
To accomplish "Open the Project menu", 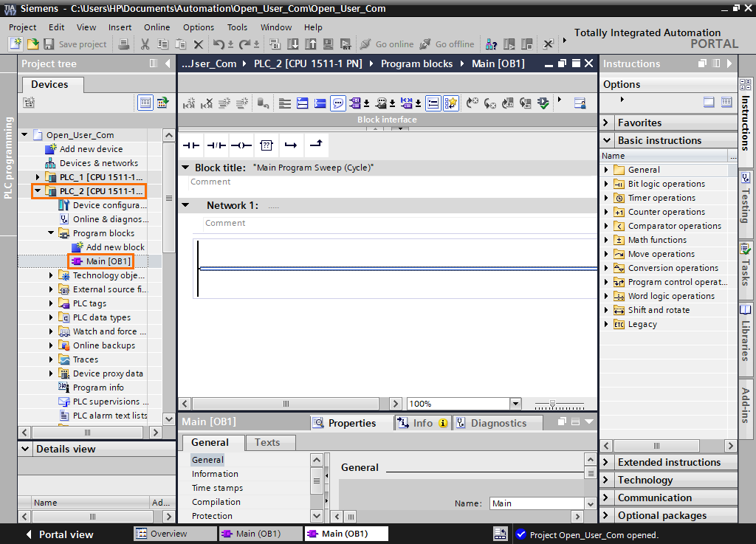I will tap(23, 27).
